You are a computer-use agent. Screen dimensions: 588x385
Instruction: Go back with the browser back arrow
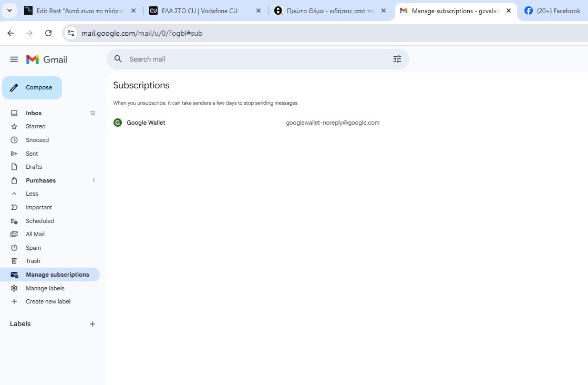(11, 33)
